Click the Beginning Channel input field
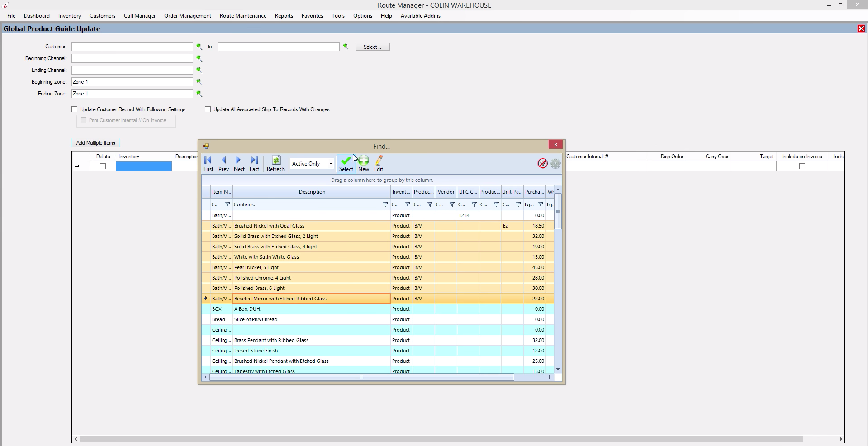Image resolution: width=868 pixels, height=446 pixels. [132, 58]
